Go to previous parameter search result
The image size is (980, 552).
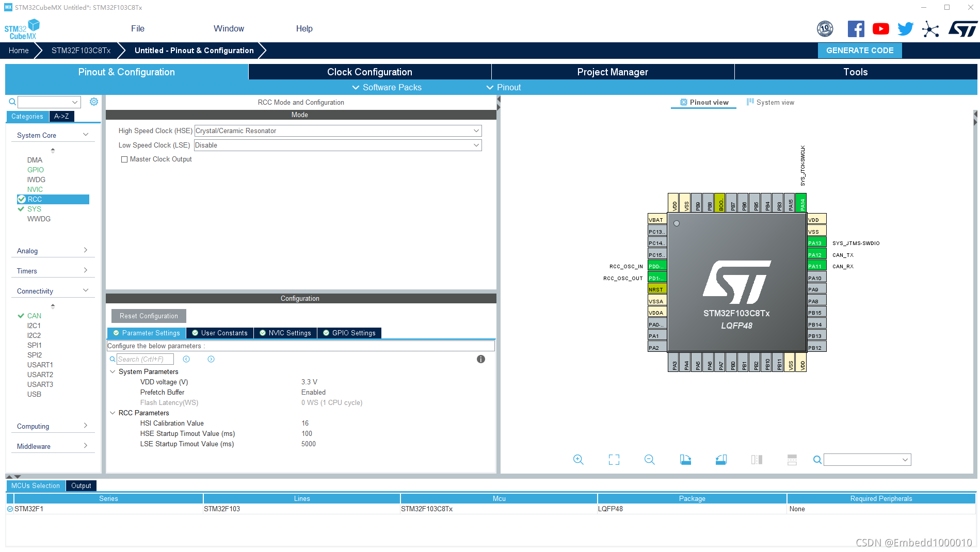186,359
